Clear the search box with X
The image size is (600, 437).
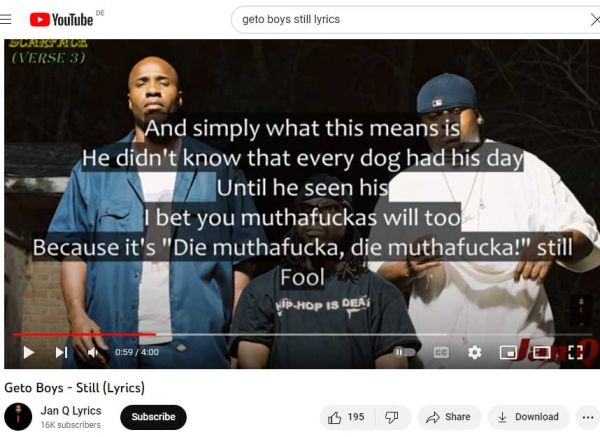pyautogui.click(x=595, y=20)
